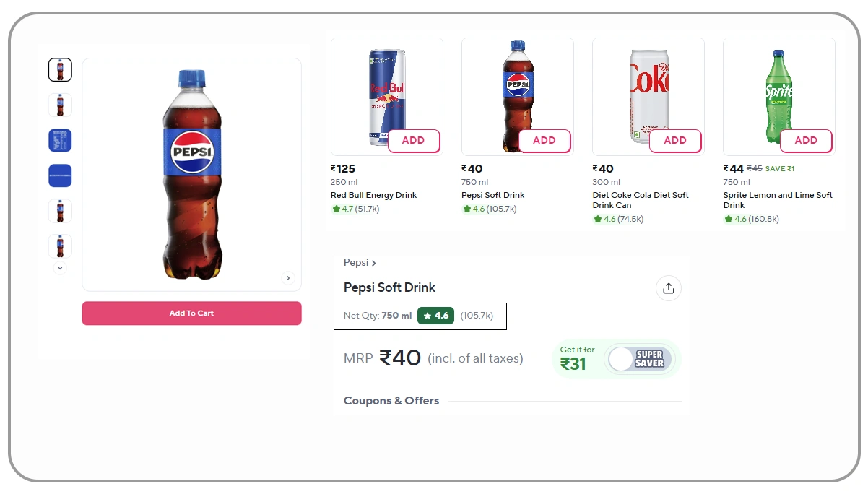Image resolution: width=868 pixels, height=494 pixels.
Task: Share the Pepsi Soft Drink product
Action: tap(668, 287)
